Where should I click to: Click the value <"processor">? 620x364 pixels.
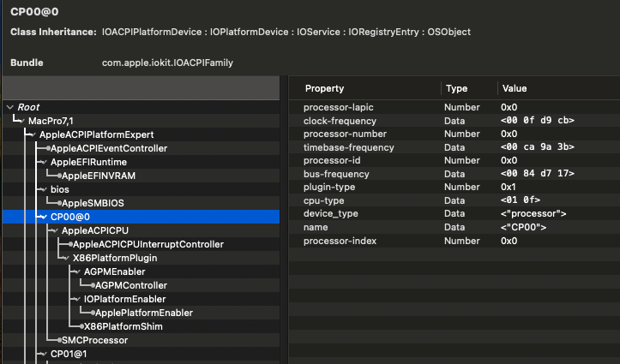click(x=533, y=213)
